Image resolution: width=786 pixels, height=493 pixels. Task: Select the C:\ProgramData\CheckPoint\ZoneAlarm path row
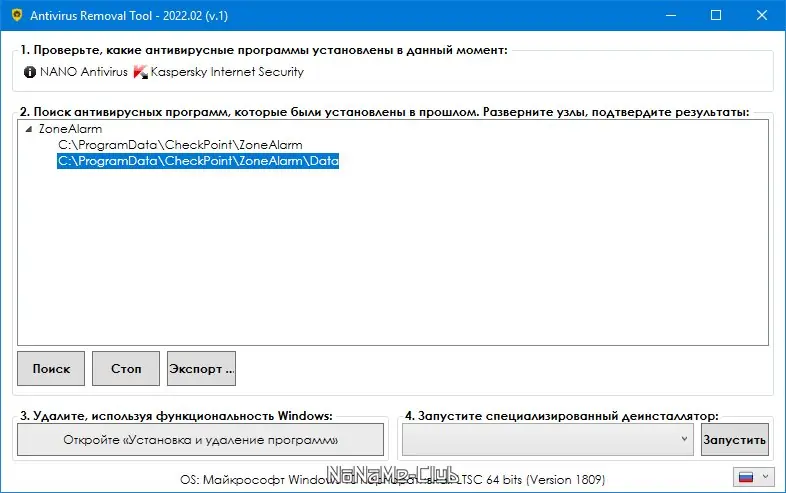[x=180, y=145]
